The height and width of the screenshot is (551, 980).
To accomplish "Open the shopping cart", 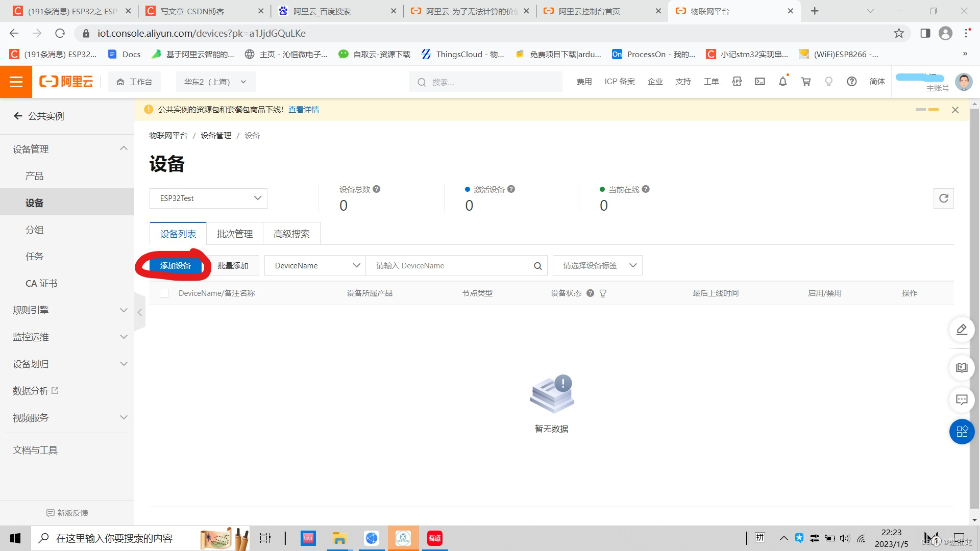I will coord(805,82).
